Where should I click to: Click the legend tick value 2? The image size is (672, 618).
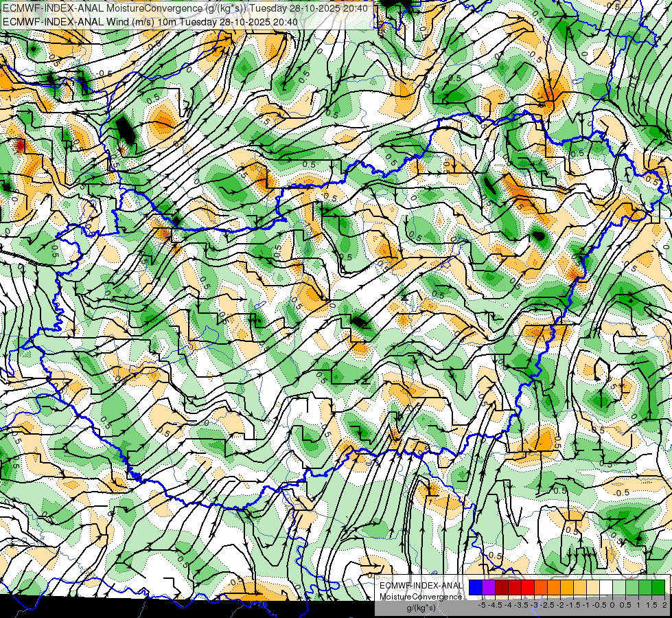[x=664, y=605]
